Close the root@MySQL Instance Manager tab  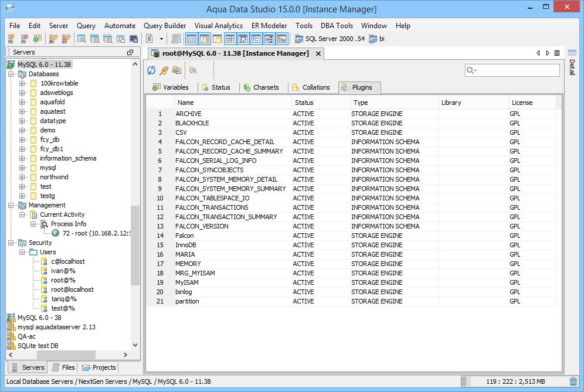(318, 53)
